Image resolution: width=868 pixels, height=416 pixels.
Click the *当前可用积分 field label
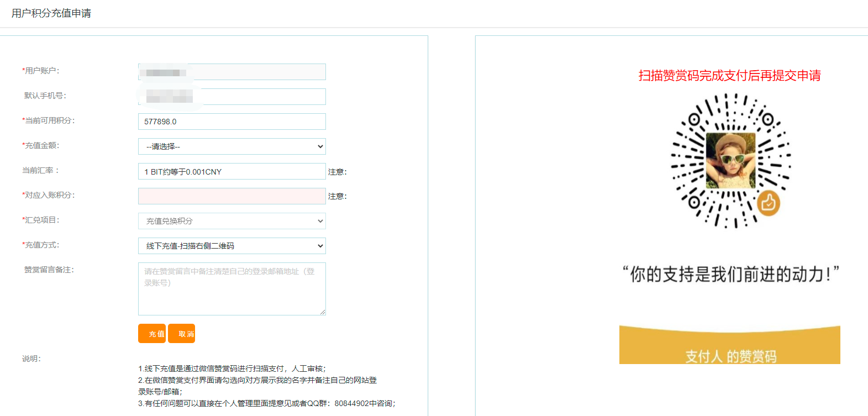point(49,120)
